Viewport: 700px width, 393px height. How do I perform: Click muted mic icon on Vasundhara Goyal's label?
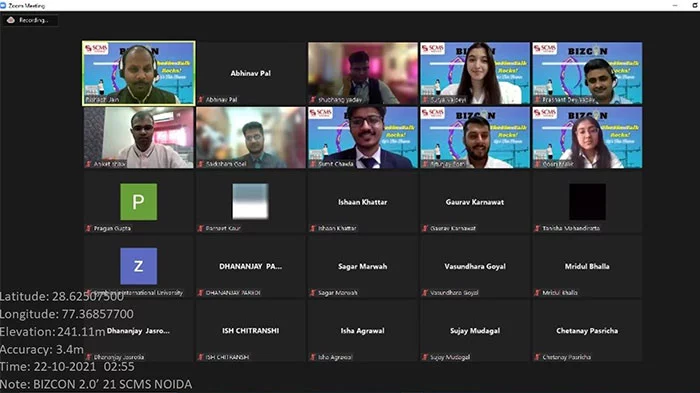425,293
